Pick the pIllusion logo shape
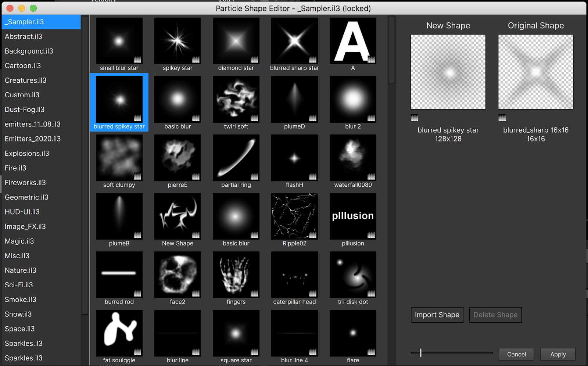 coord(353,216)
